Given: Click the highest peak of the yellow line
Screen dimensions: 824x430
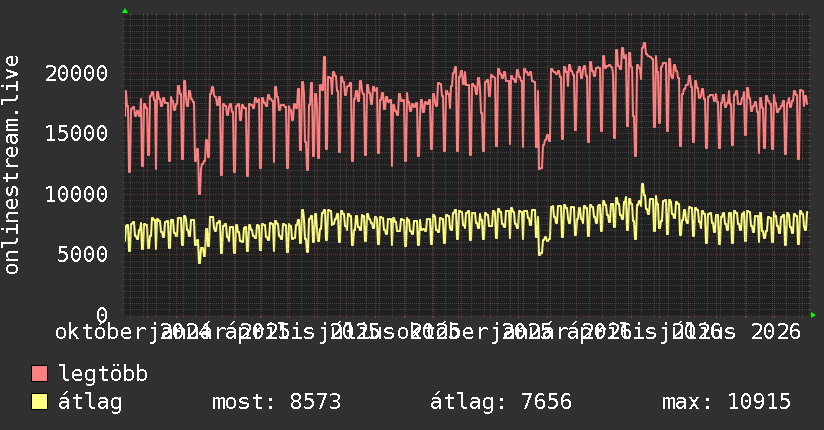Looking at the screenshot, I should pyautogui.click(x=642, y=185).
